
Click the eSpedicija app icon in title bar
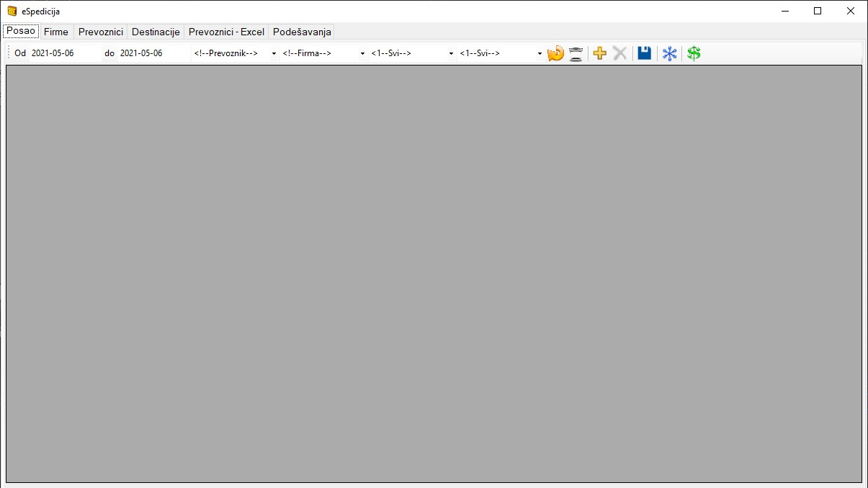pos(12,11)
